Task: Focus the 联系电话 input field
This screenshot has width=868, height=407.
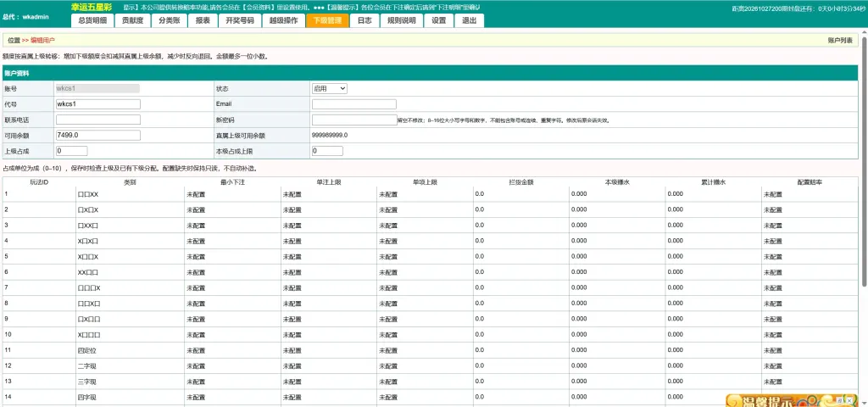Action: [98, 120]
